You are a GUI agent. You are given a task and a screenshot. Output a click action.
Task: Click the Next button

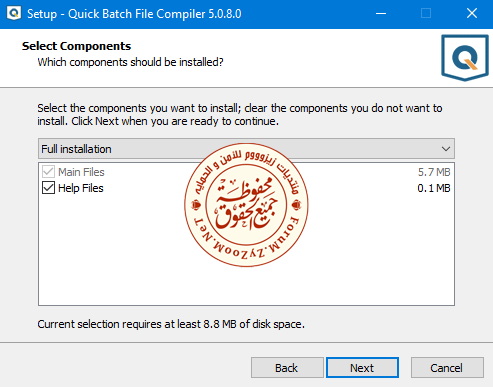click(x=362, y=368)
